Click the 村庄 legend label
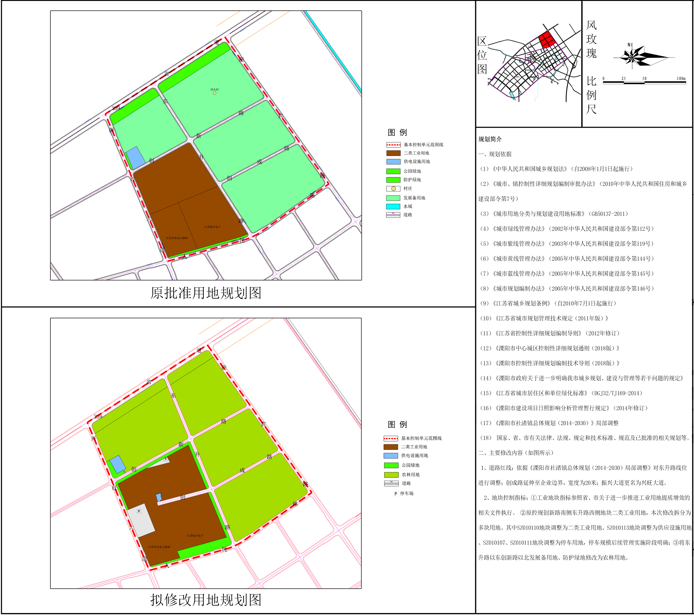Screen dimensions: 694x616 (x=408, y=189)
